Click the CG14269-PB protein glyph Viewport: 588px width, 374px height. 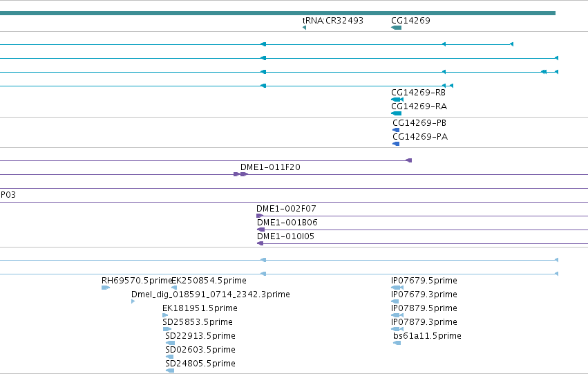(x=396, y=130)
